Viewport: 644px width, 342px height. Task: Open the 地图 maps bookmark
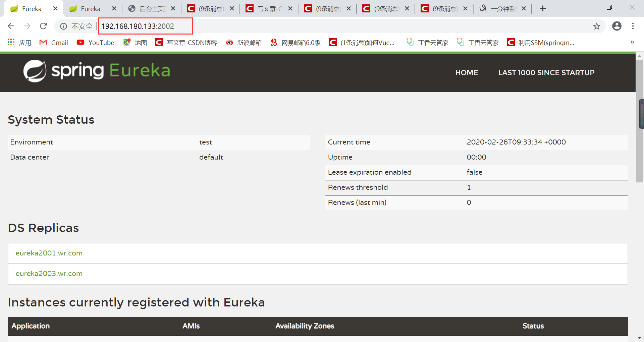click(x=135, y=43)
